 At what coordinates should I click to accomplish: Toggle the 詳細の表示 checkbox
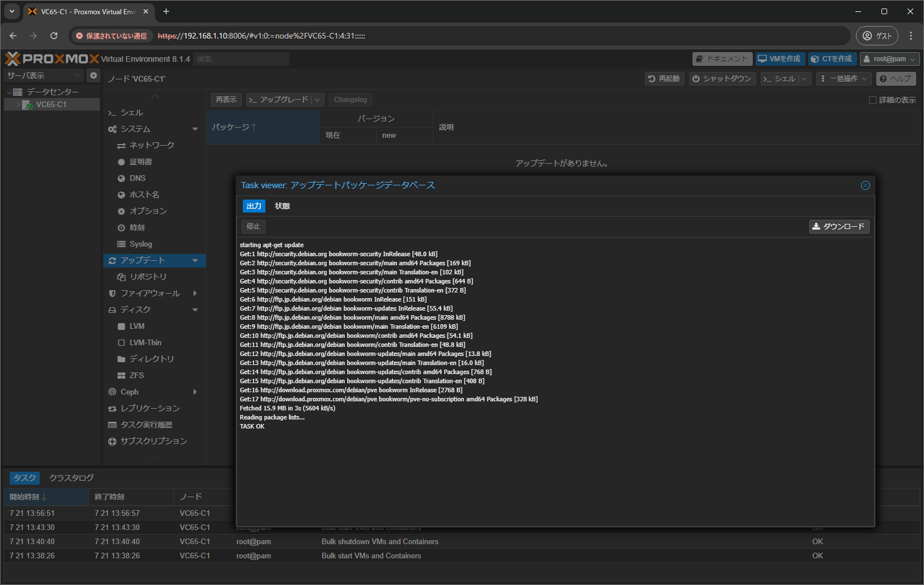(x=872, y=100)
